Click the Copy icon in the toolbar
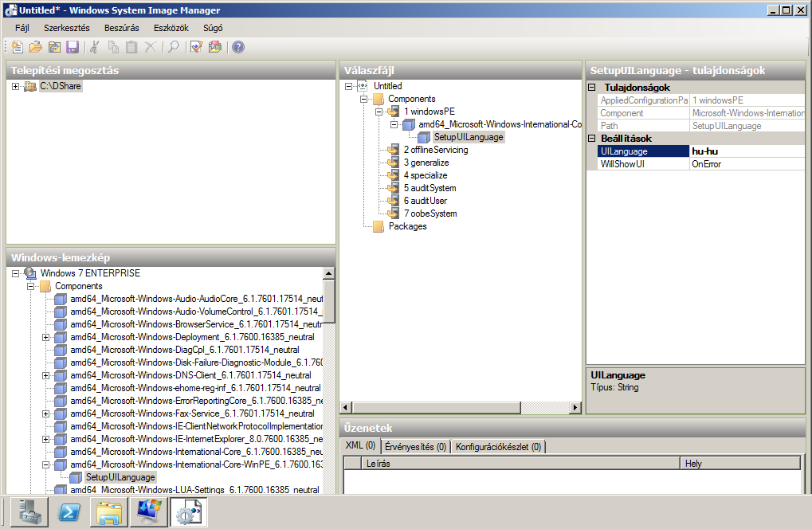 (113, 47)
